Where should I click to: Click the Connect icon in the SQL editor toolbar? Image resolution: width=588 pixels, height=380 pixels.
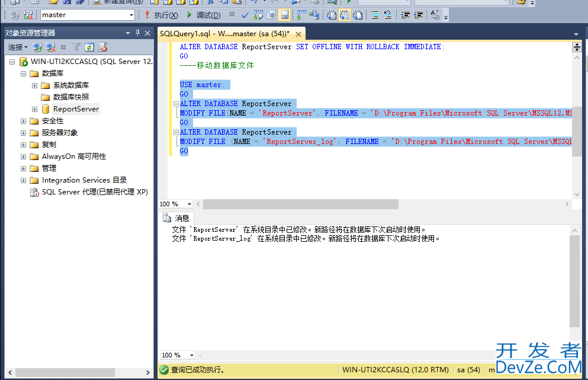(x=15, y=15)
